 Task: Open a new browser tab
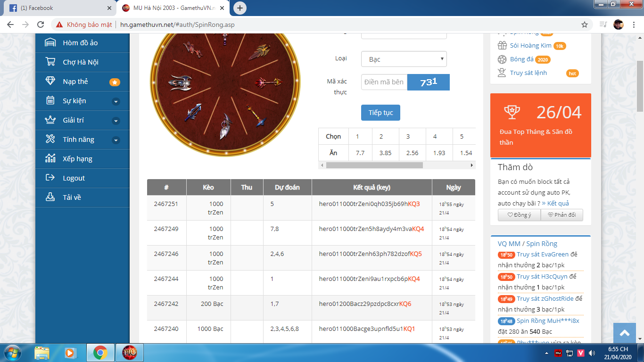[240, 8]
